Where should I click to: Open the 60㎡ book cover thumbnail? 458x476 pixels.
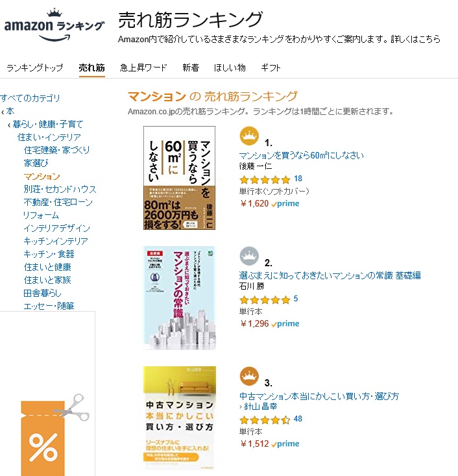pos(179,178)
